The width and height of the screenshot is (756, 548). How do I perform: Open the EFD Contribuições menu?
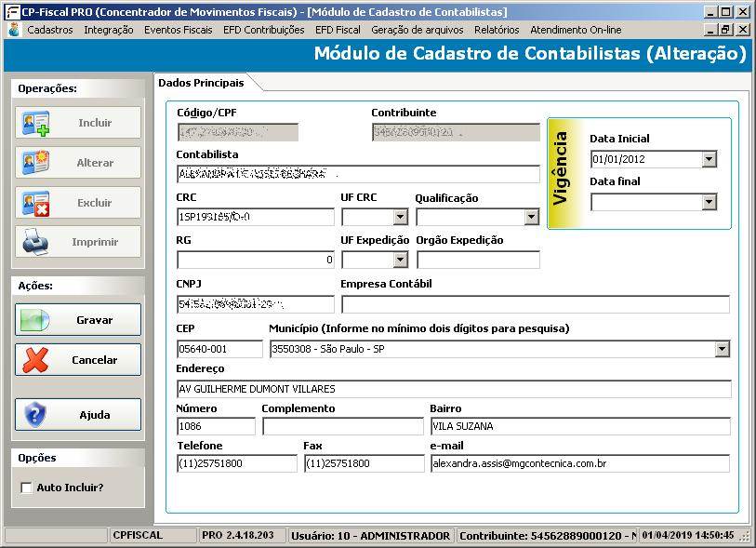[264, 30]
